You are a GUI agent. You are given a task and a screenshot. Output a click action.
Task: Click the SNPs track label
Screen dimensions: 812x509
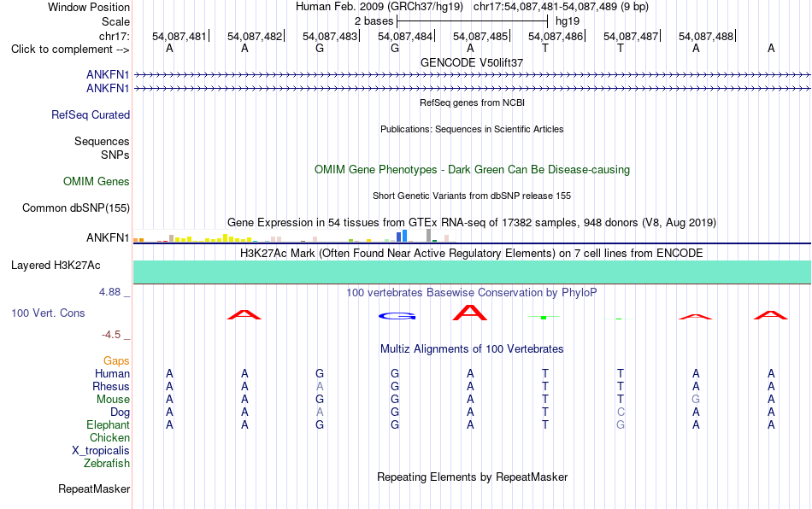pyautogui.click(x=115, y=155)
